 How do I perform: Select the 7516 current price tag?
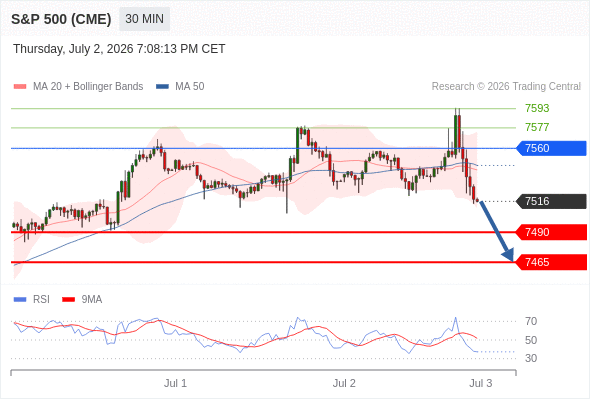(551, 201)
